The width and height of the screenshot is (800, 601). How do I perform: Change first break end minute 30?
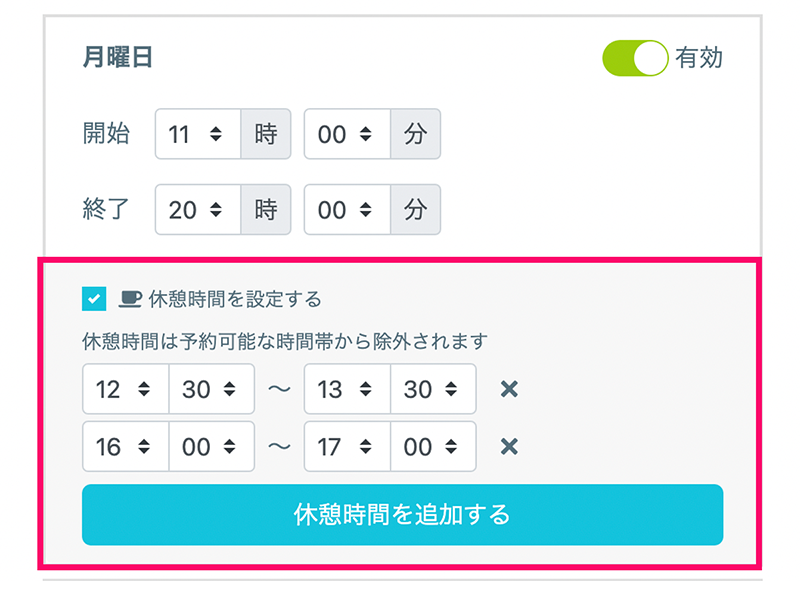pyautogui.click(x=432, y=389)
